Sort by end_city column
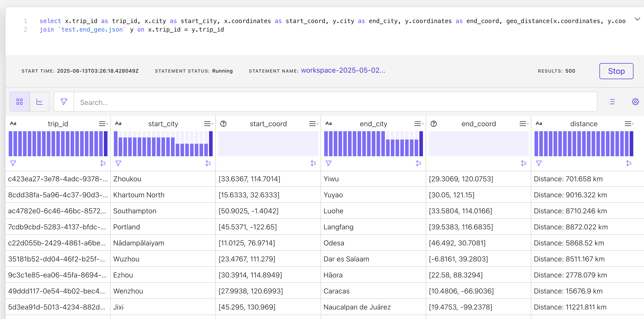 pyautogui.click(x=418, y=163)
